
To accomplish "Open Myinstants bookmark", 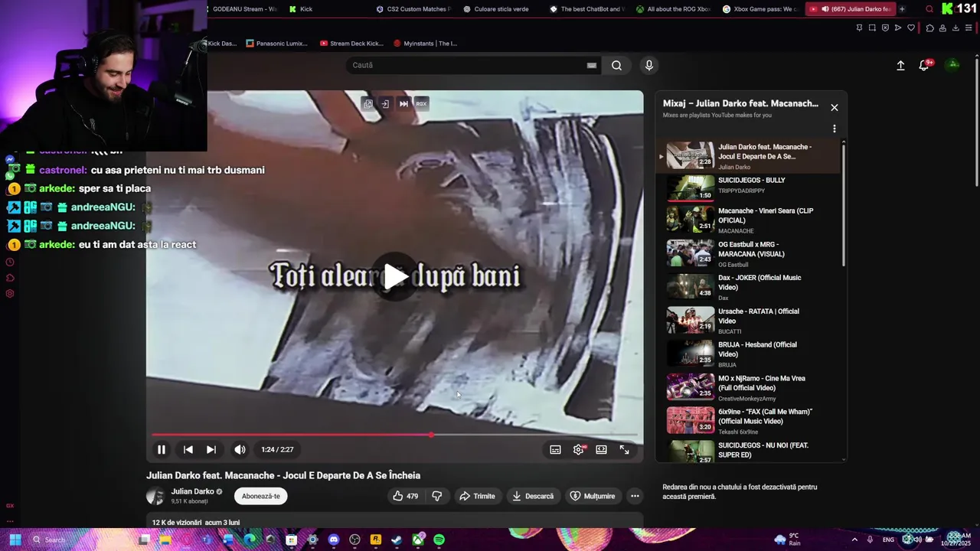I will pyautogui.click(x=425, y=44).
